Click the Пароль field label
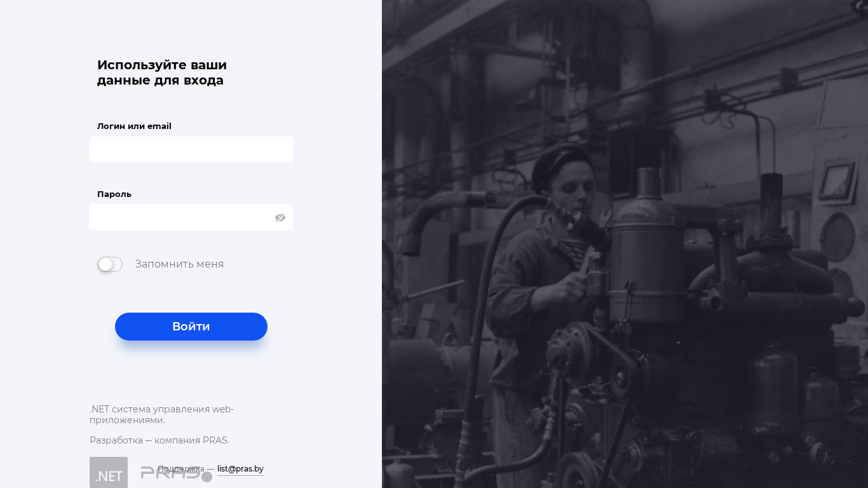The width and height of the screenshot is (868, 488). pyautogui.click(x=114, y=194)
